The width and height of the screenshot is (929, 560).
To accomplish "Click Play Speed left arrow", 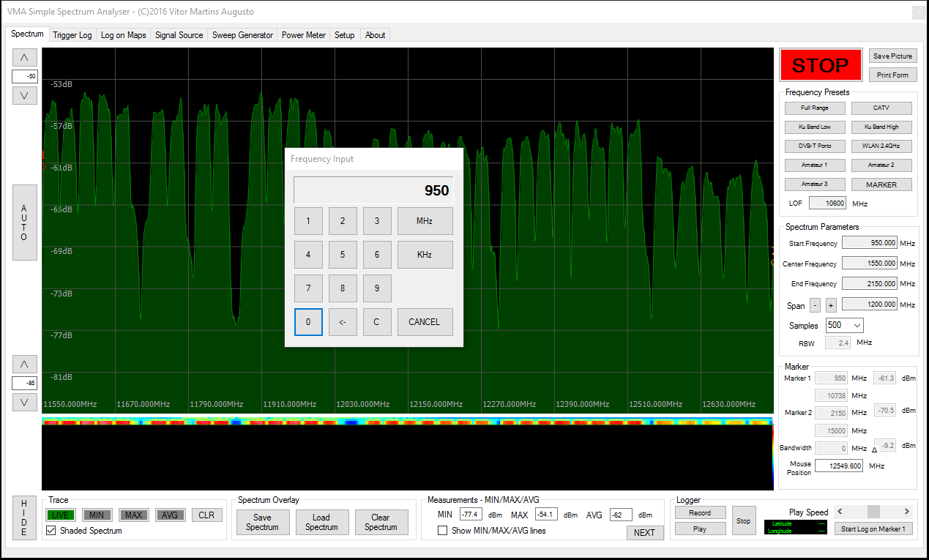I will [840, 512].
